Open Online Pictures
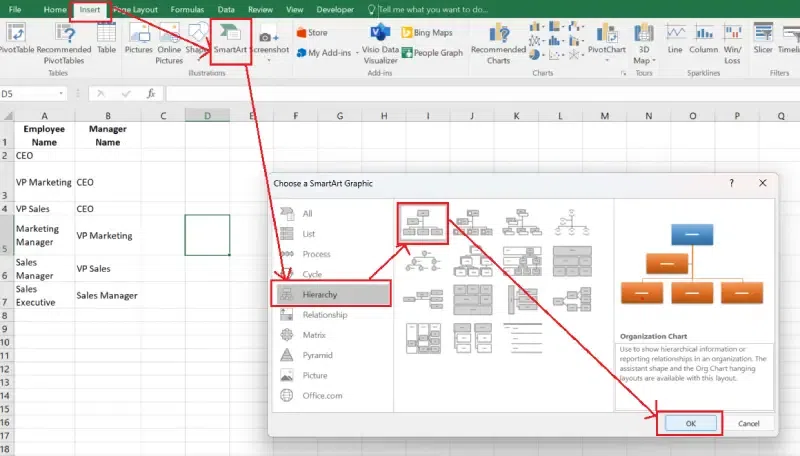The width and height of the screenshot is (800, 456). pos(169,44)
